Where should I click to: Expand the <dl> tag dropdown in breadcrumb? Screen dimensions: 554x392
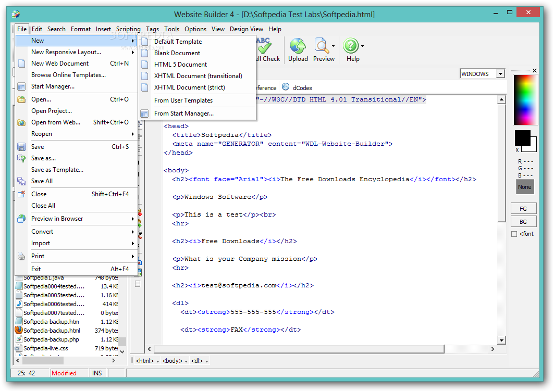206,361
